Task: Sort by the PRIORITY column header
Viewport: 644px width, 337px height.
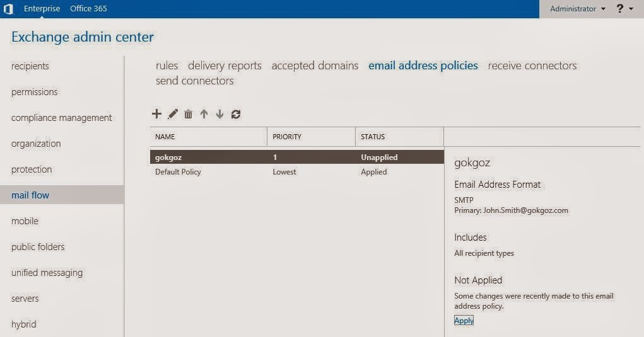Action: 287,137
